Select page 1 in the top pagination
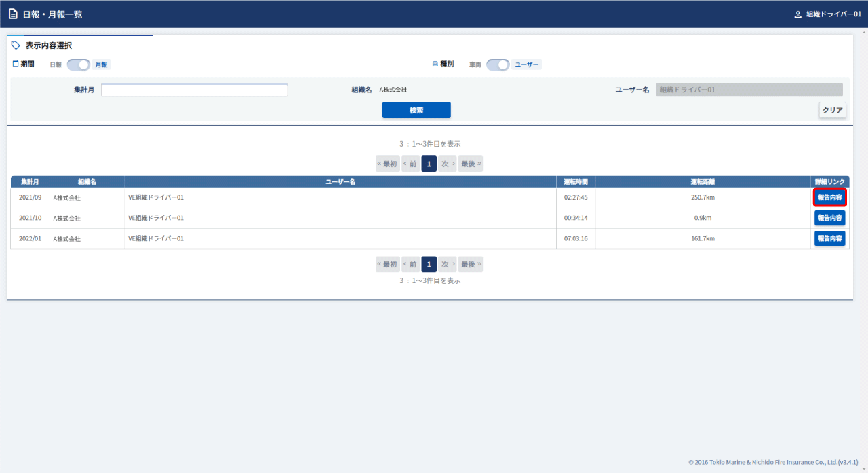 click(429, 164)
